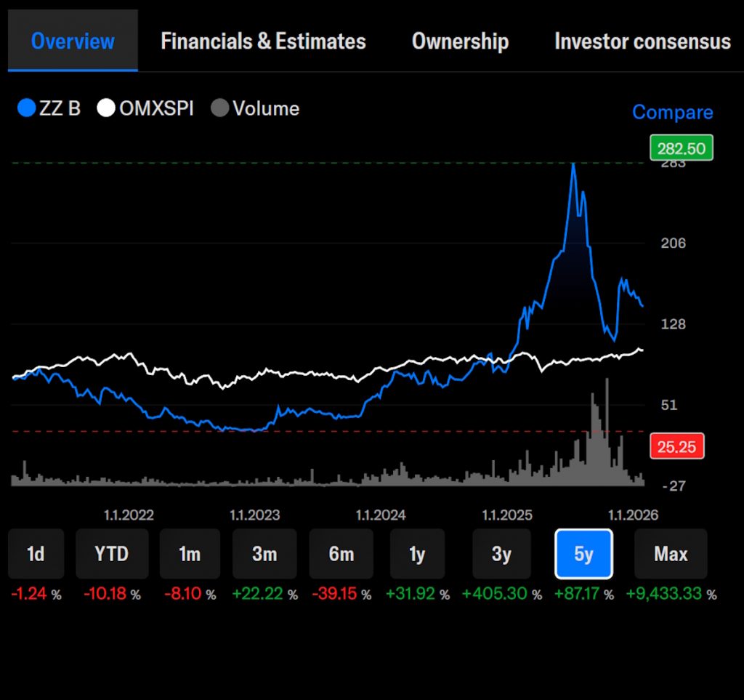This screenshot has width=744, height=700.
Task: Select the 1d time range
Action: 36,554
